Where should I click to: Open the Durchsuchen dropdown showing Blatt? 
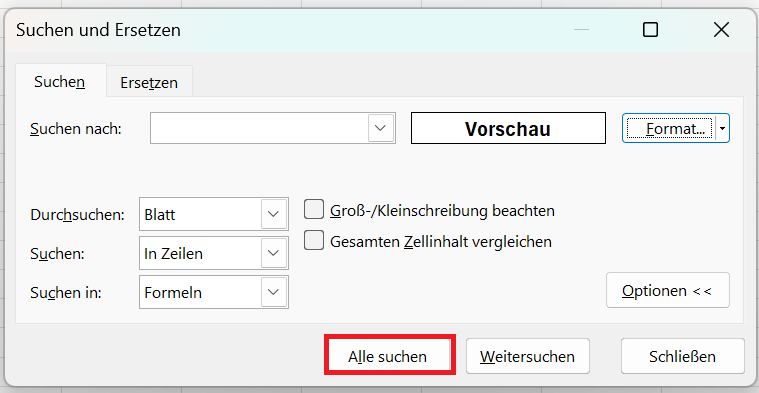(214, 214)
